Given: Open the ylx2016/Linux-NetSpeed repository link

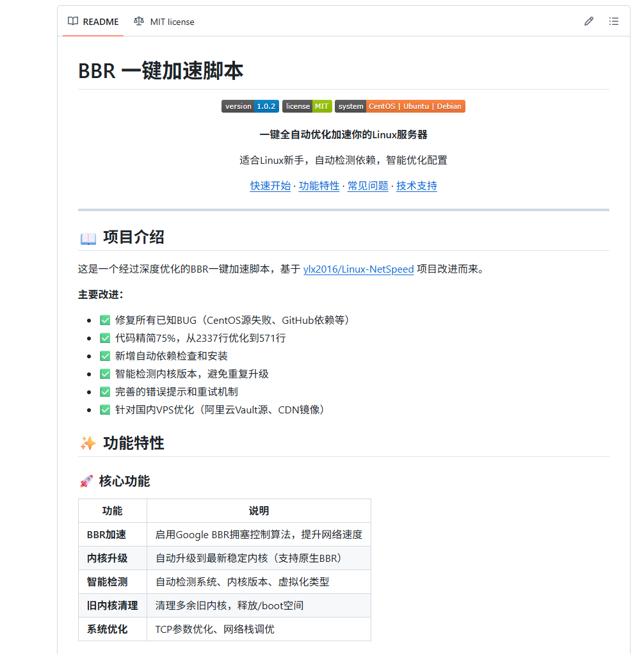Looking at the screenshot, I should 358,269.
